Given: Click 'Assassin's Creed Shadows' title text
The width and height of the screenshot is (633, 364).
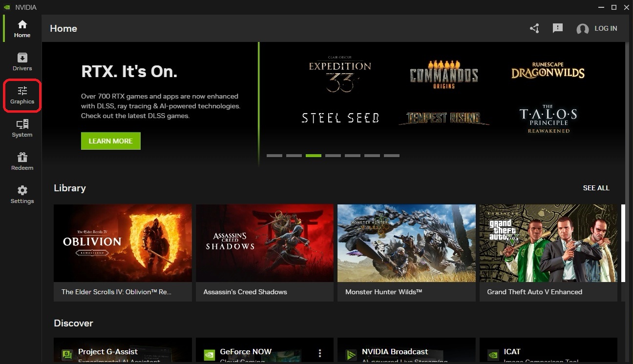Looking at the screenshot, I should point(245,292).
